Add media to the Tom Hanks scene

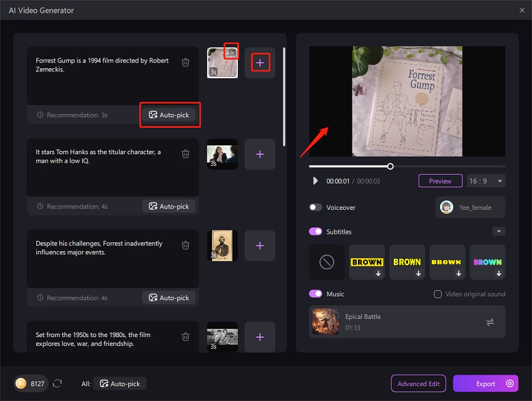pyautogui.click(x=260, y=154)
